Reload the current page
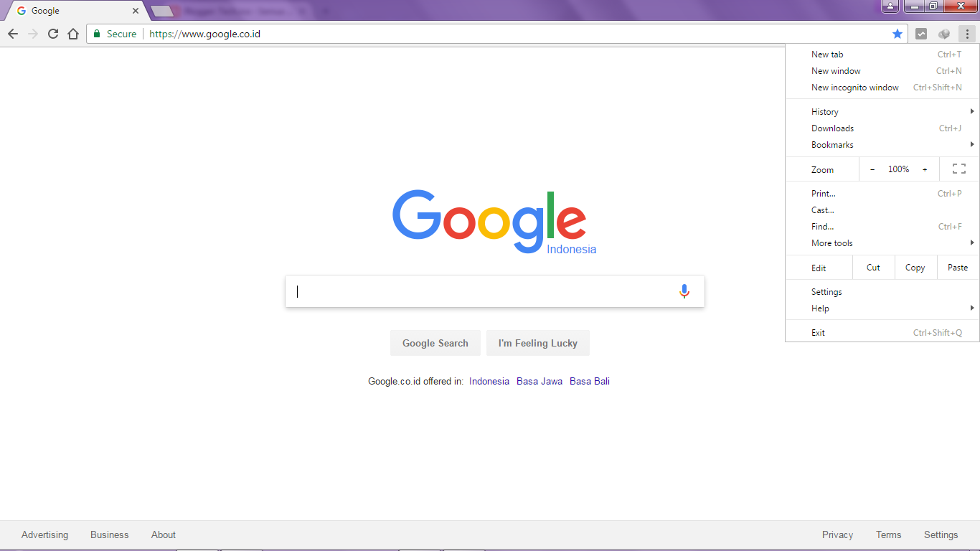This screenshot has height=551, width=980. [x=52, y=33]
